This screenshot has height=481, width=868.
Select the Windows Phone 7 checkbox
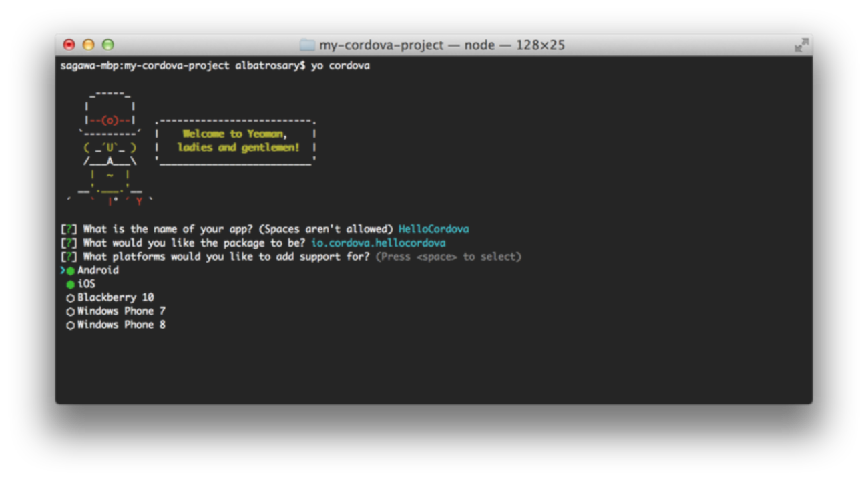click(70, 312)
